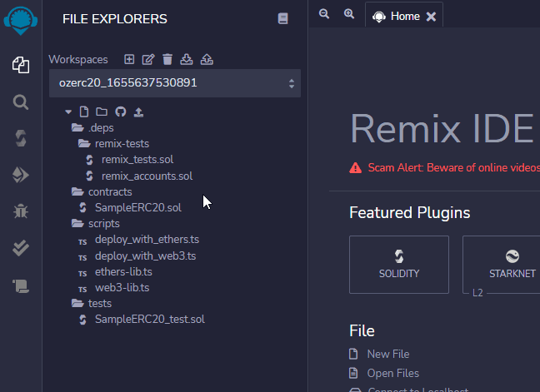Create a new folder in explorer toolbar

coord(102,112)
